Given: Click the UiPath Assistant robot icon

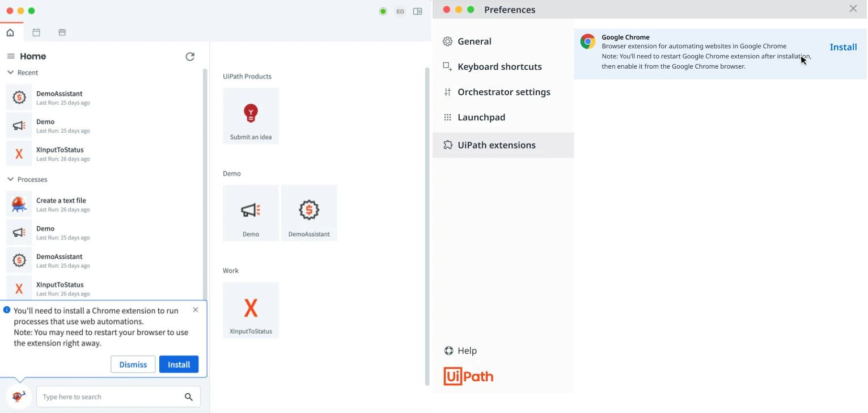Looking at the screenshot, I should pyautogui.click(x=19, y=397).
